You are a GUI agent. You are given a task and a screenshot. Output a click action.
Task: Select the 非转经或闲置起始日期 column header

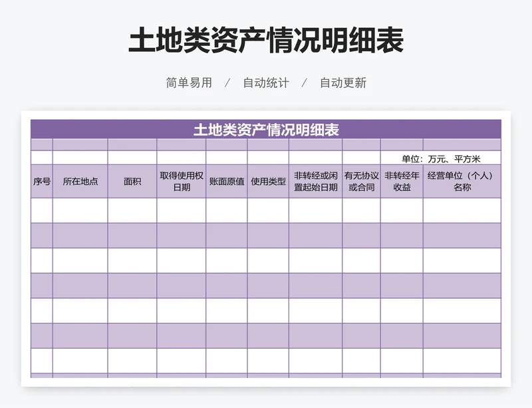click(315, 182)
